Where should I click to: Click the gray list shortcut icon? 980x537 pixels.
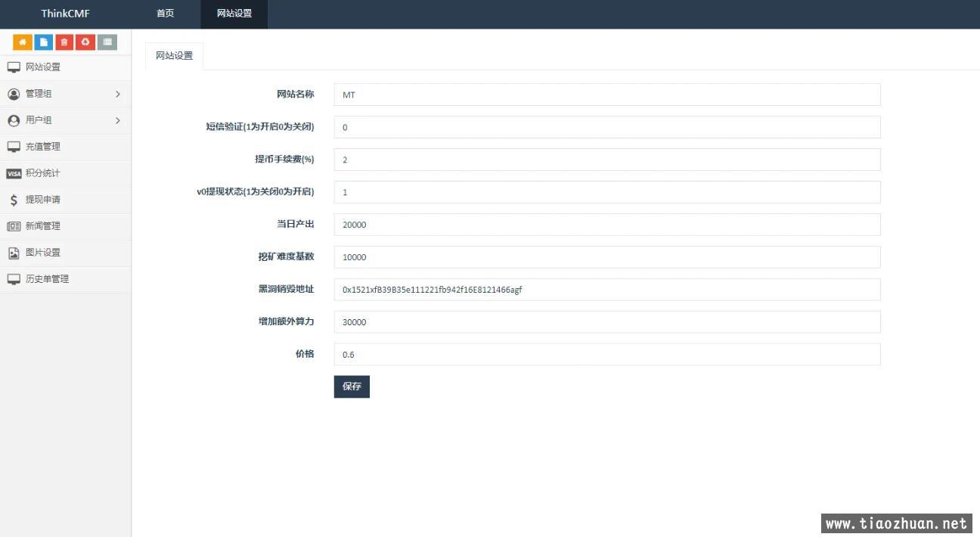[x=107, y=42]
